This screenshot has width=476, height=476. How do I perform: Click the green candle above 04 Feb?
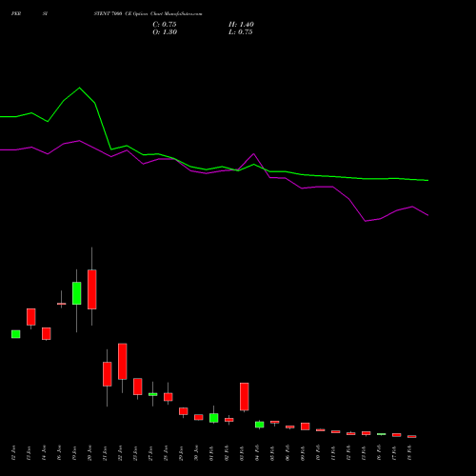click(260, 425)
